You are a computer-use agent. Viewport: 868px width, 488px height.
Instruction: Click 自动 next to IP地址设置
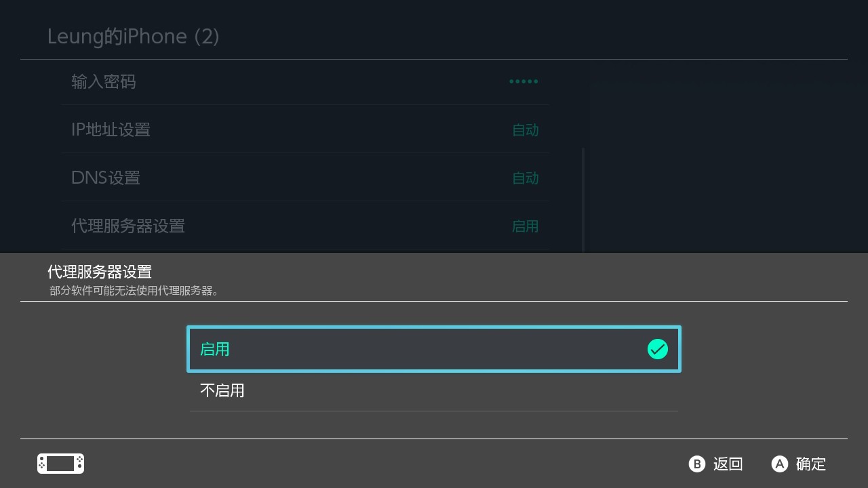point(526,129)
